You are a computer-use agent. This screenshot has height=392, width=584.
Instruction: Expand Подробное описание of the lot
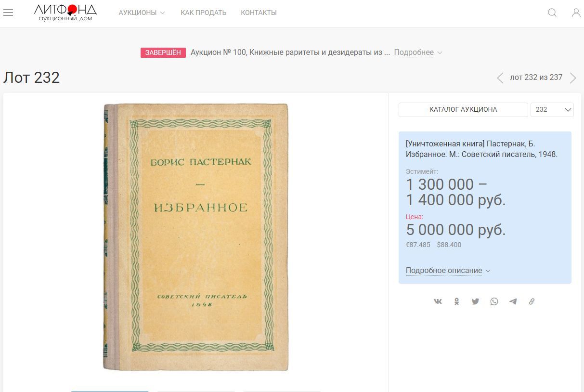point(448,271)
